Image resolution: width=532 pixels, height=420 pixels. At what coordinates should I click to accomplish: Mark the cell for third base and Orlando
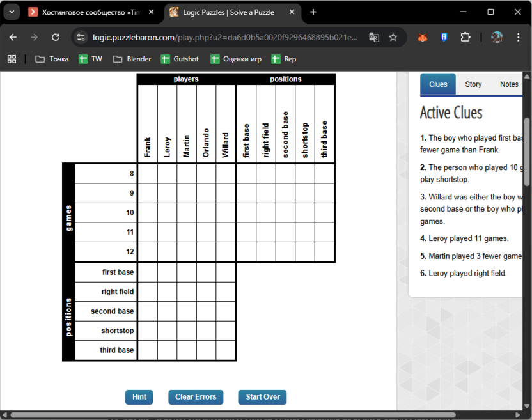pyautogui.click(x=206, y=350)
